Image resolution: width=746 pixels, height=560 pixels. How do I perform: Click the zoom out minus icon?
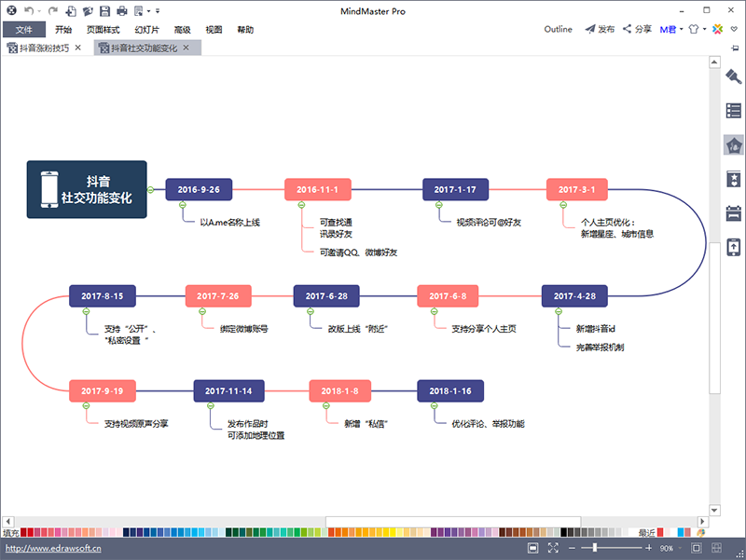click(572, 548)
